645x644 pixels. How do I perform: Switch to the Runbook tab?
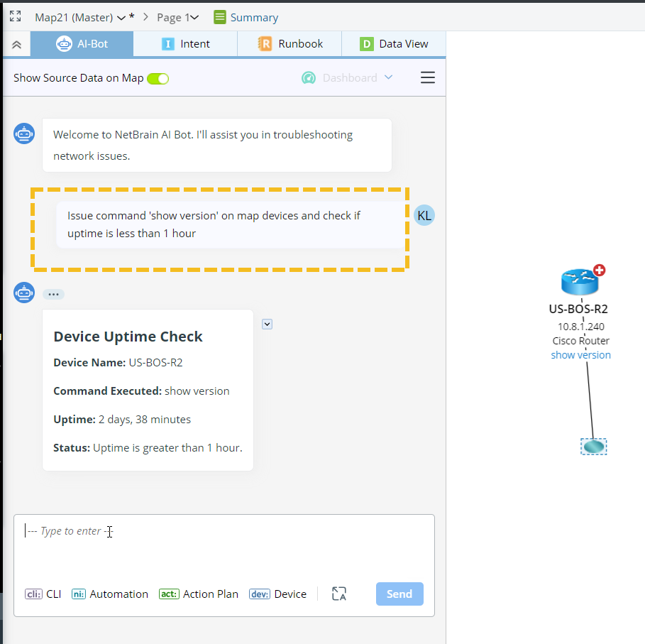coord(290,43)
